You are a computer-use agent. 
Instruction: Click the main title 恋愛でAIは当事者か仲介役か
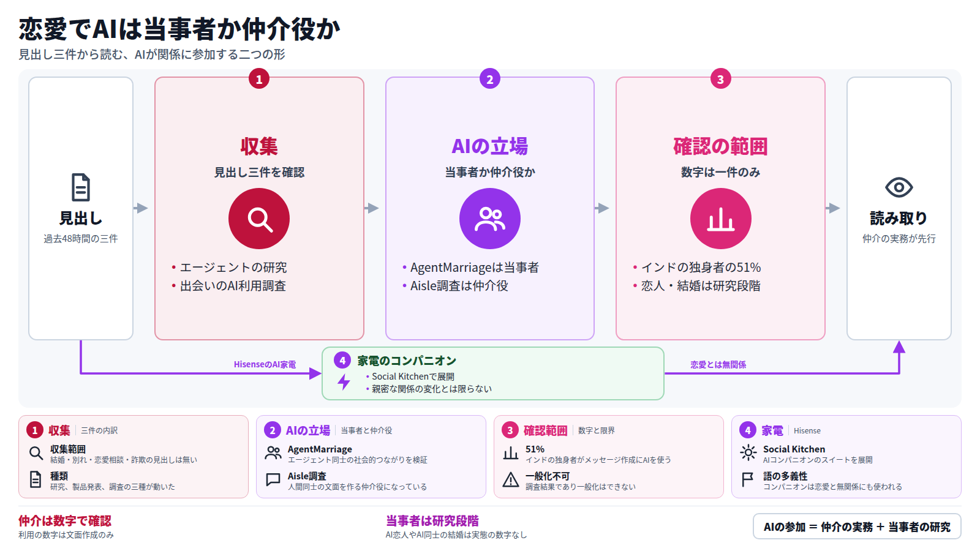tap(179, 29)
